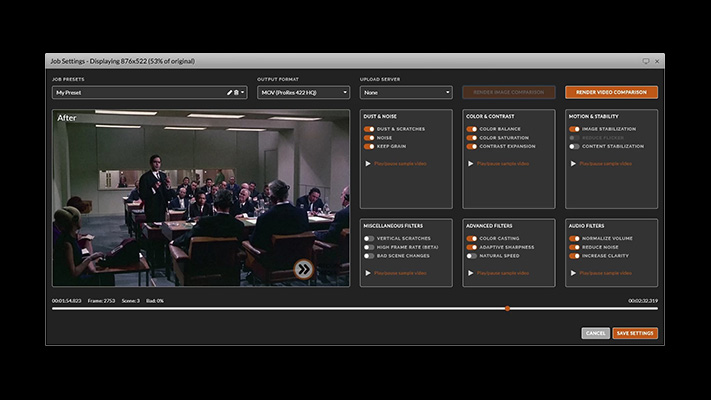Open the Color & Contrast Play/pause sample video link
Image resolution: width=711 pixels, height=400 pixels.
pyautogui.click(x=503, y=164)
